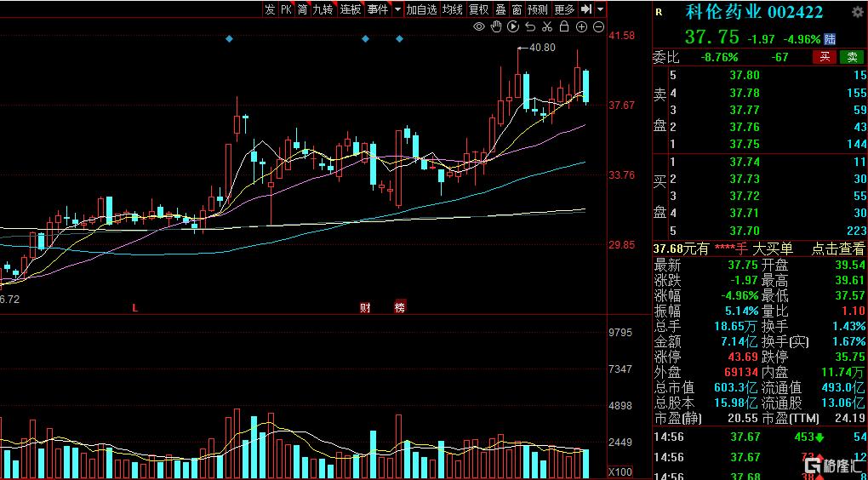Click 市盈(TTM) value 24.19
868x480 pixels.
(850, 419)
